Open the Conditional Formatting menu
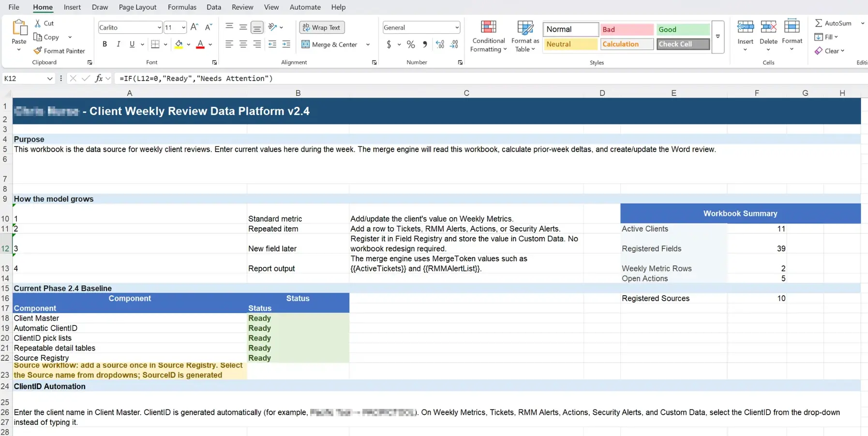This screenshot has height=436, width=868. pos(489,37)
